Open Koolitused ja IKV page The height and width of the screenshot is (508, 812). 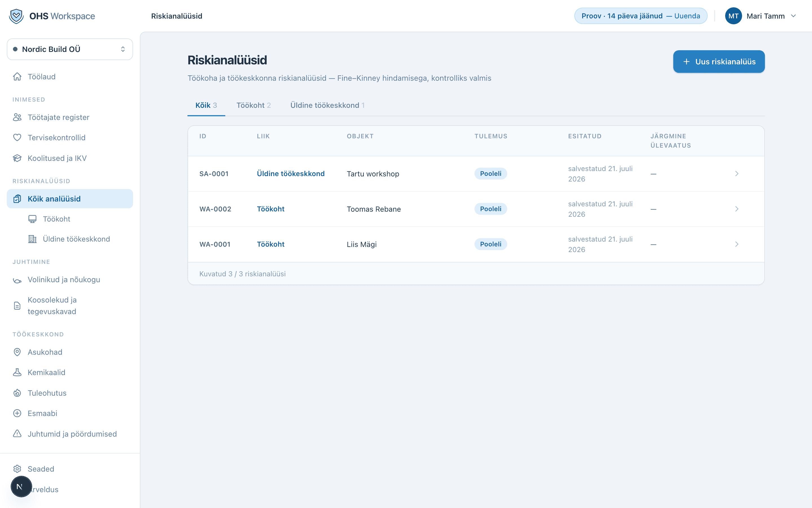[70, 158]
